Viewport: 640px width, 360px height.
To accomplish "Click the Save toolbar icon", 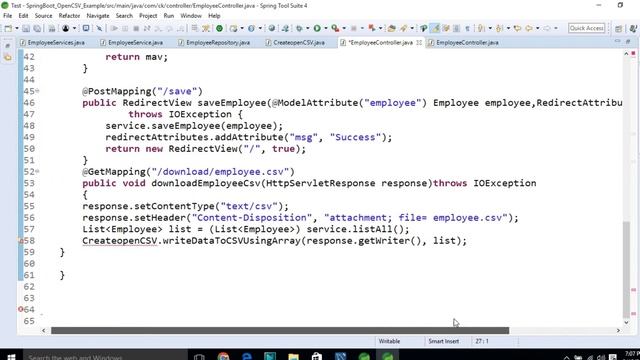I will (x=26, y=28).
